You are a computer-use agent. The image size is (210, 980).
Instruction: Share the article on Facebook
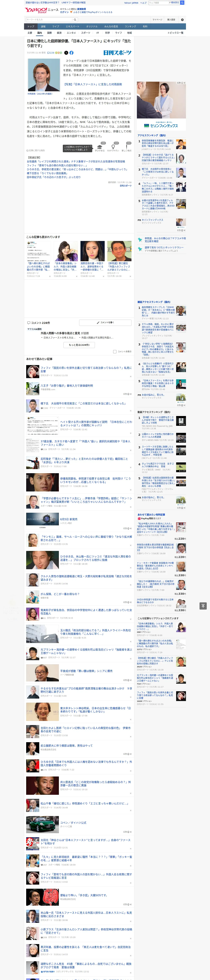click(71, 53)
